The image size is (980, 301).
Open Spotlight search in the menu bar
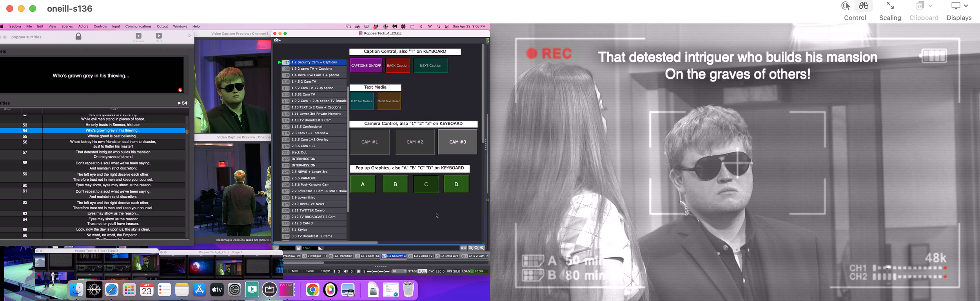(438, 27)
